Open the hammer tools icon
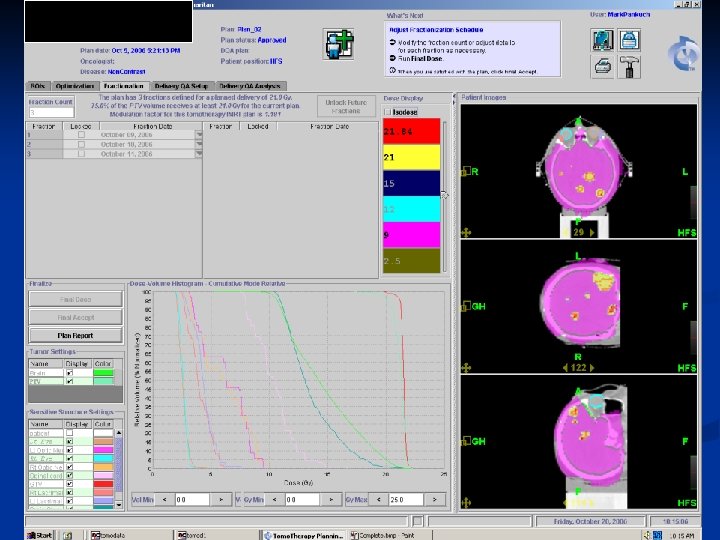720x540 pixels. click(629, 67)
